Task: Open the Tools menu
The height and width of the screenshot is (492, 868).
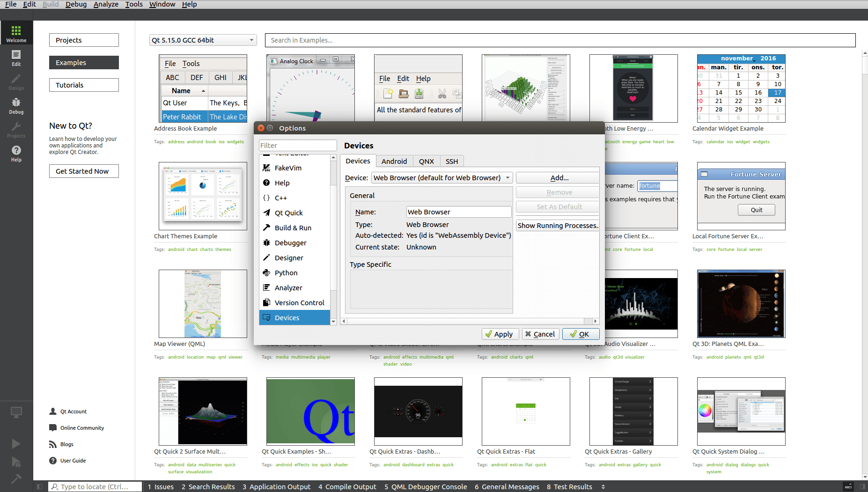Action: point(134,4)
